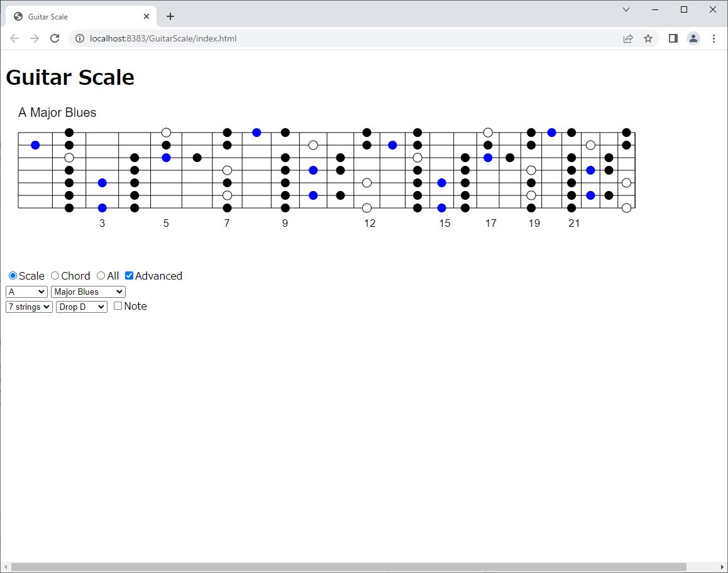
Task: Open the Major Blues scale dropdown
Action: (x=87, y=292)
